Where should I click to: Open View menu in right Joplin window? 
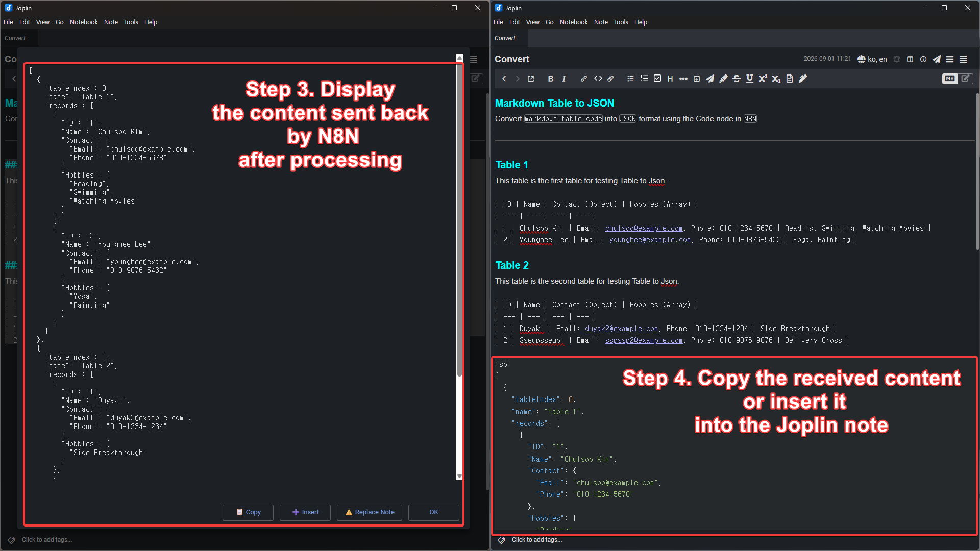533,22
